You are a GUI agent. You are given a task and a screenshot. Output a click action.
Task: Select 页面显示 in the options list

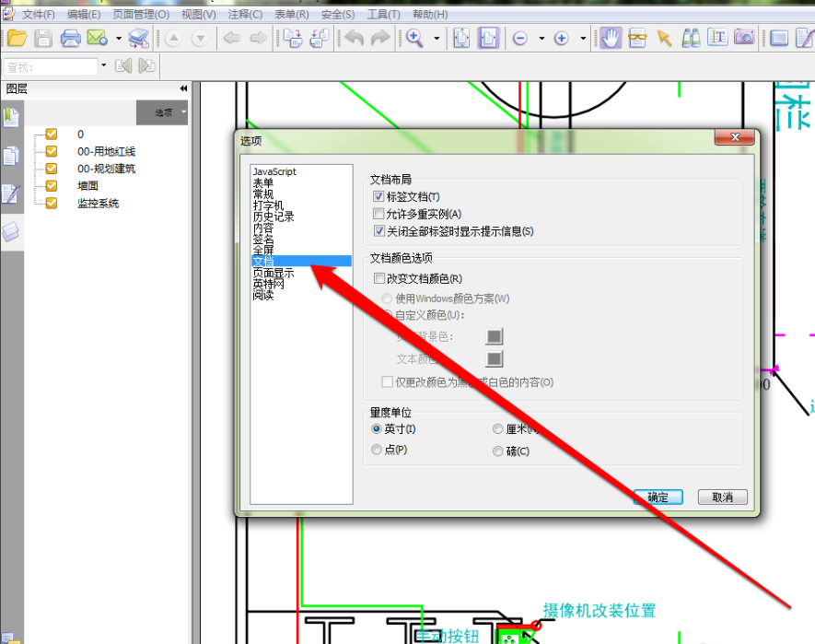[x=274, y=273]
